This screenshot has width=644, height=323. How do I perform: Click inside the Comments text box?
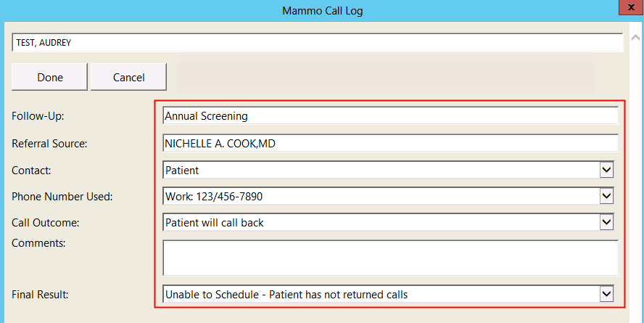click(x=390, y=258)
